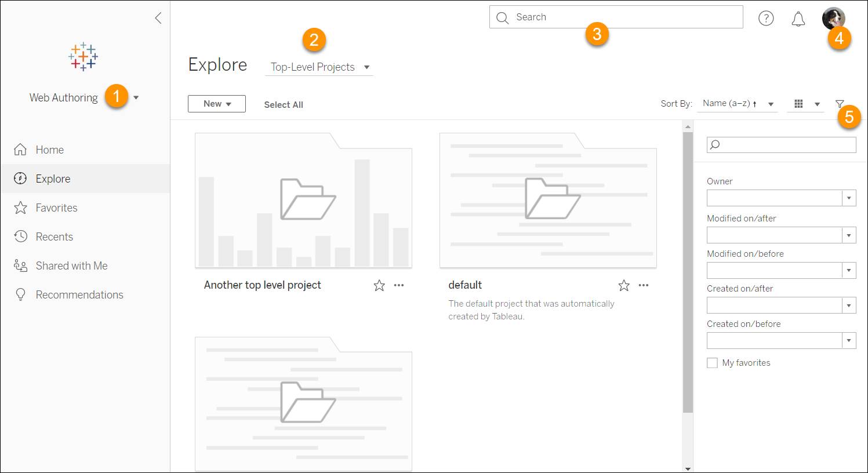Click the Select All link
The image size is (868, 473).
pyautogui.click(x=284, y=104)
